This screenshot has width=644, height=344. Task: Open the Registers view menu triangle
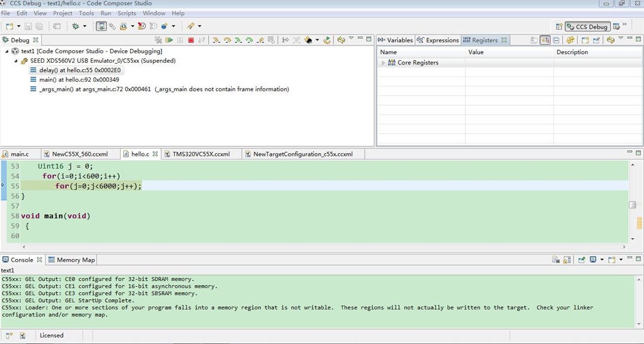tap(621, 38)
